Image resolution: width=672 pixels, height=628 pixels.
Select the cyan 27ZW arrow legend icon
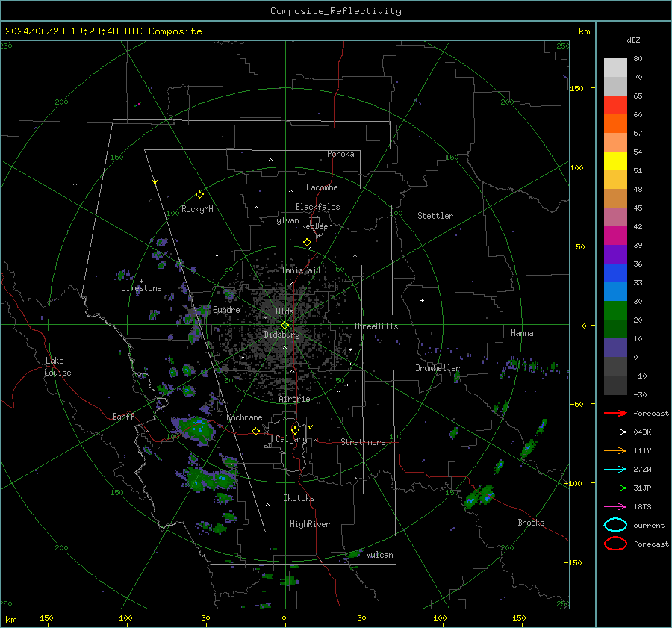pos(615,470)
